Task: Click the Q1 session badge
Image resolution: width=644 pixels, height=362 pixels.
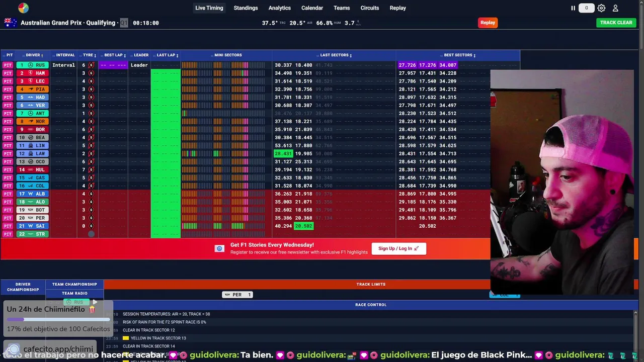Action: click(124, 23)
